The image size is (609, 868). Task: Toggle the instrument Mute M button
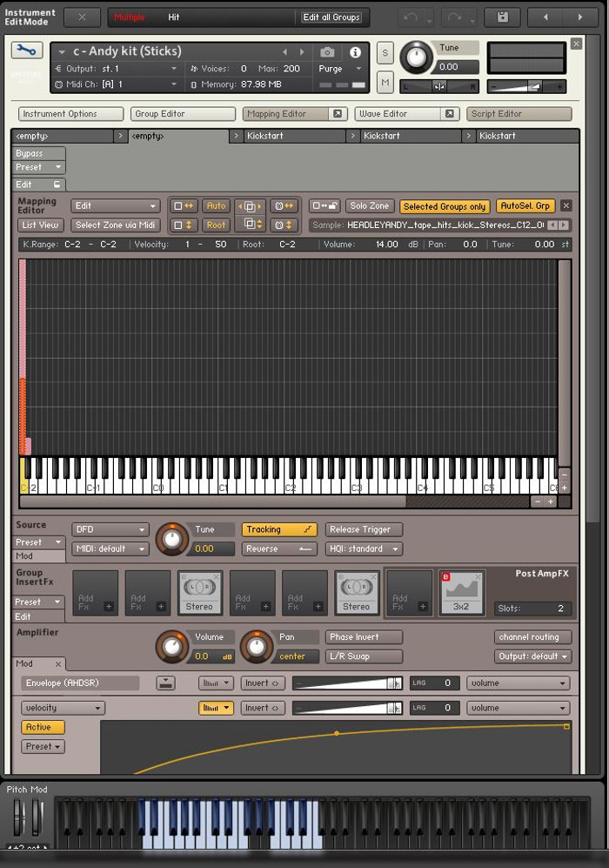click(x=385, y=82)
